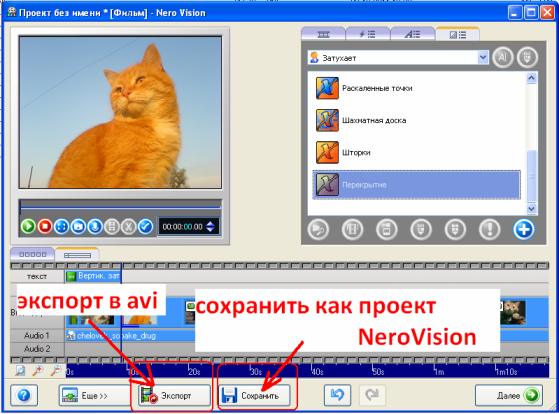This screenshot has height=414, width=559.
Task: Click the preview-with-magnifier round icon
Action: click(x=318, y=229)
